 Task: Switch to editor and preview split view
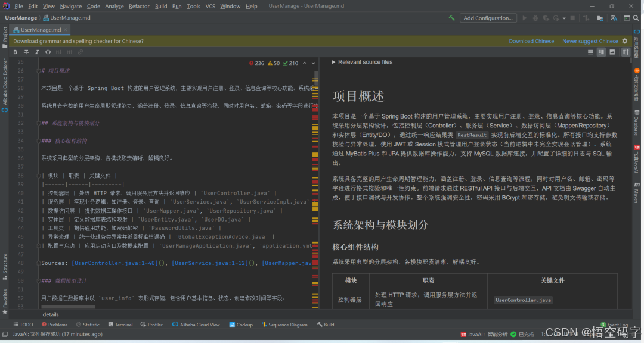point(601,52)
